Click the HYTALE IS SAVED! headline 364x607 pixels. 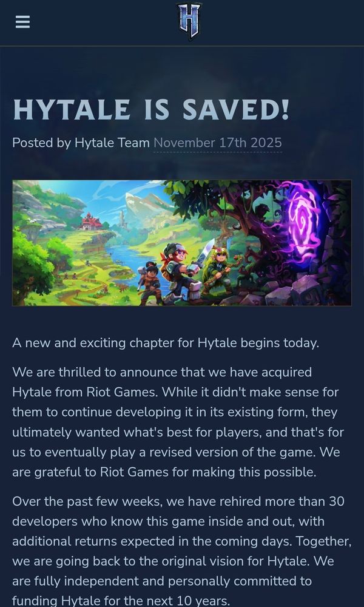click(x=151, y=109)
